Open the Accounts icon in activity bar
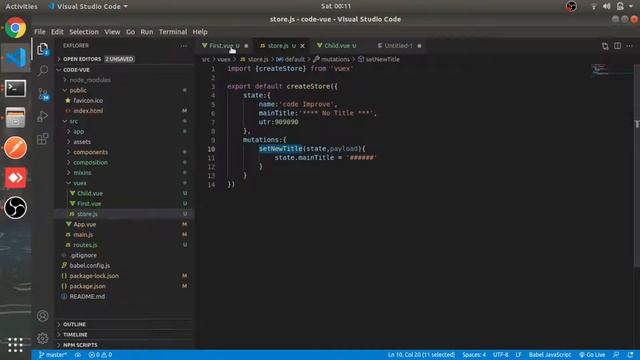640x360 pixels. [x=42, y=316]
